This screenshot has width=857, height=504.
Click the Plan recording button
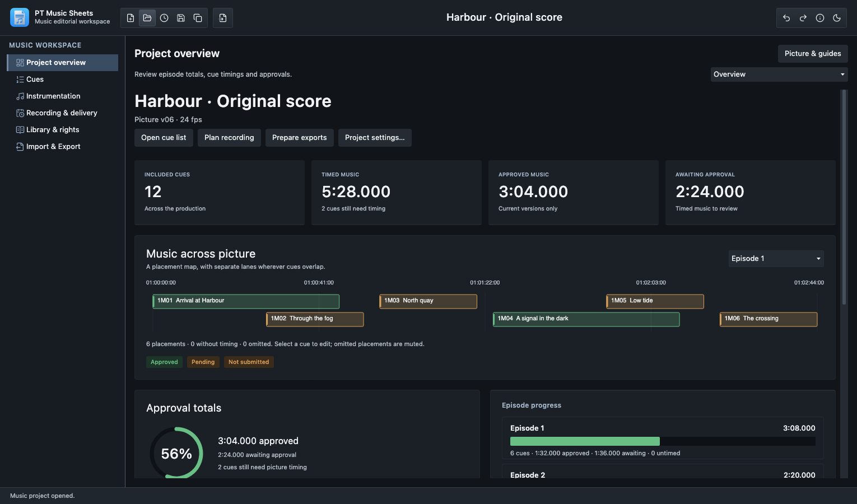(229, 138)
